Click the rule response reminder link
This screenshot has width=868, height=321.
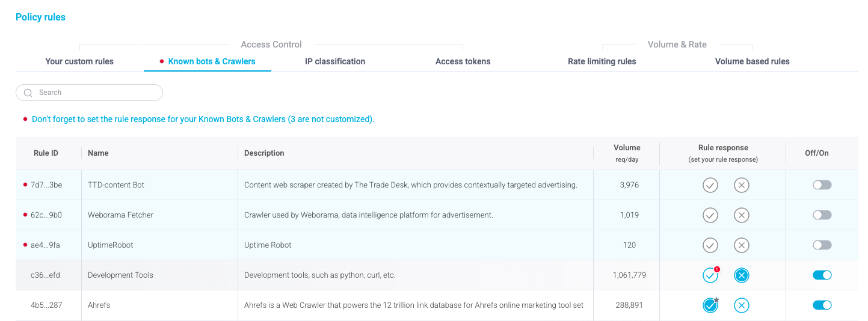point(203,119)
